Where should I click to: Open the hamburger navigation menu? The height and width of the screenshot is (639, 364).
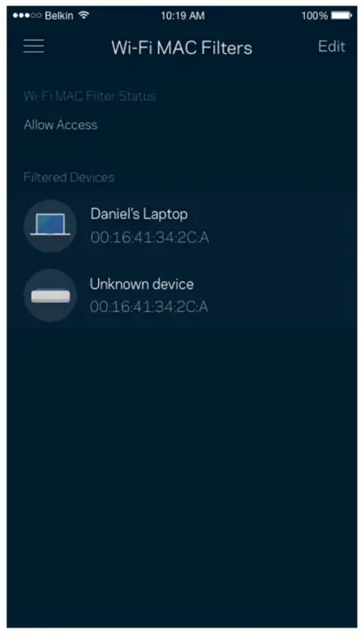coord(34,46)
